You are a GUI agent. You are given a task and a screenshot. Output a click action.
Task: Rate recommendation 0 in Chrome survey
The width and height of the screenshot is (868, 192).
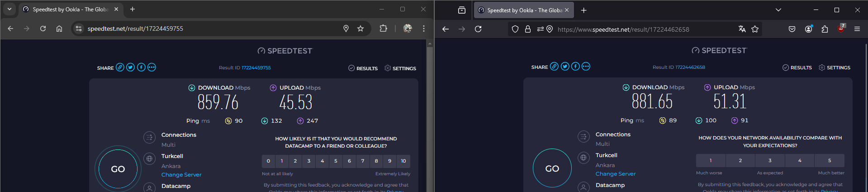(x=268, y=161)
